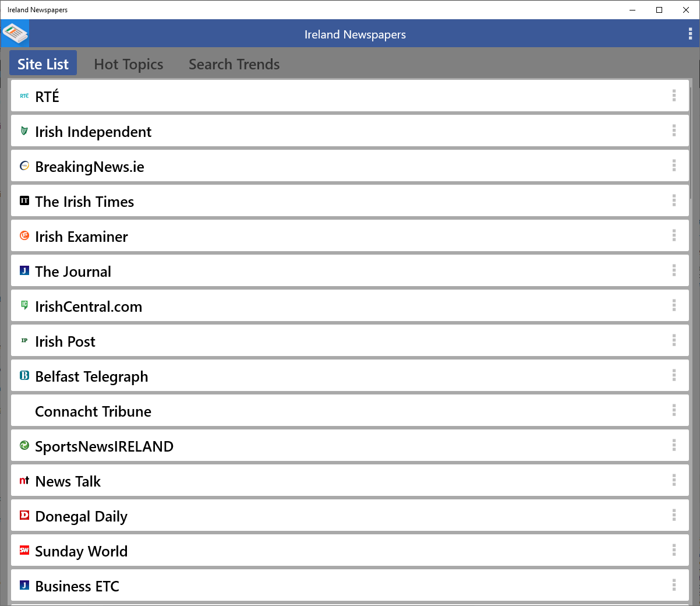Viewport: 700px width, 606px height.
Task: Open options menu for Irish Examiner row
Action: [x=674, y=235]
